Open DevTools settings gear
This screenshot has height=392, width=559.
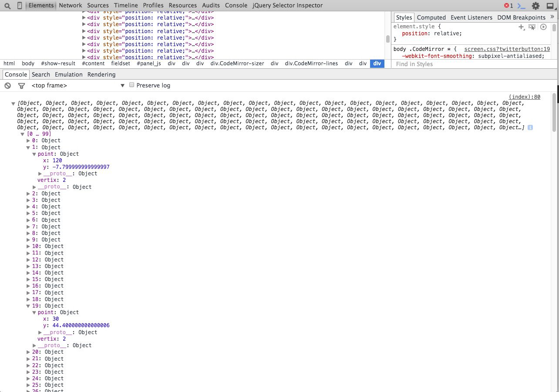535,6
